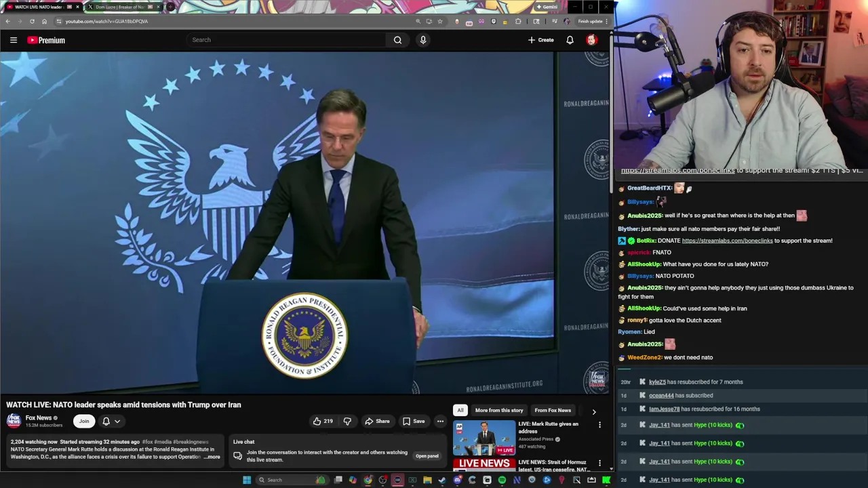
Task: Open the Gemini button in Chrome
Action: [x=547, y=7]
